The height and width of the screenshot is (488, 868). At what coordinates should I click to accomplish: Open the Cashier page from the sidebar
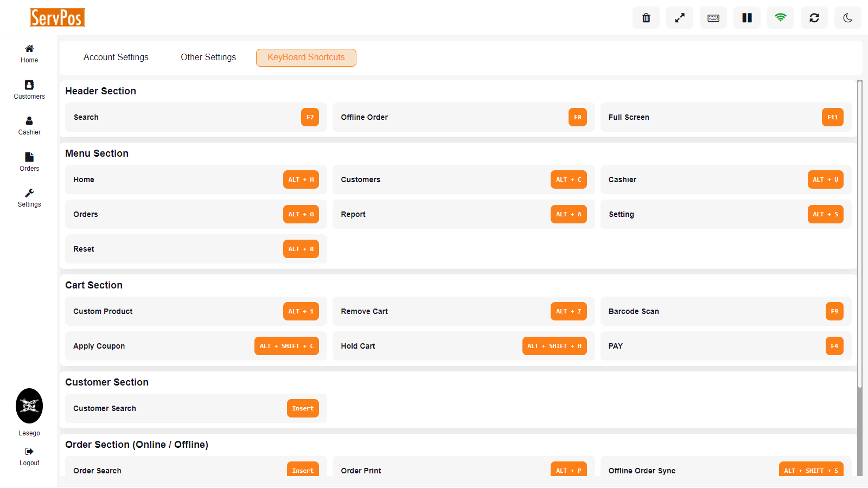pos(29,126)
